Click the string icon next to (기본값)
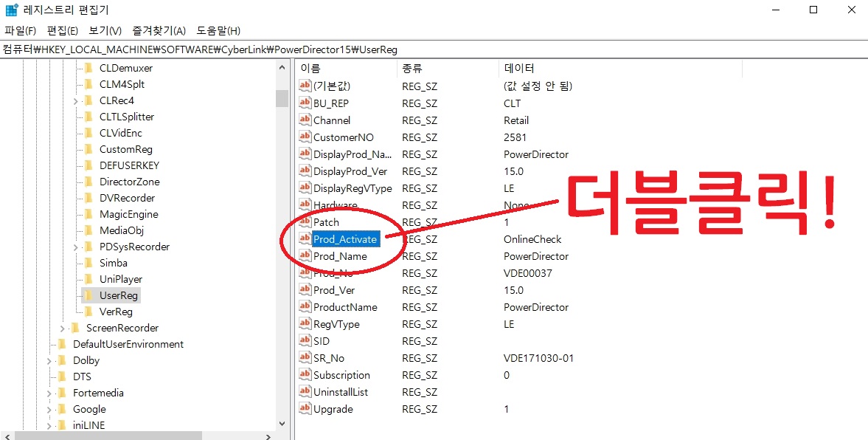868x440 pixels. 305,86
